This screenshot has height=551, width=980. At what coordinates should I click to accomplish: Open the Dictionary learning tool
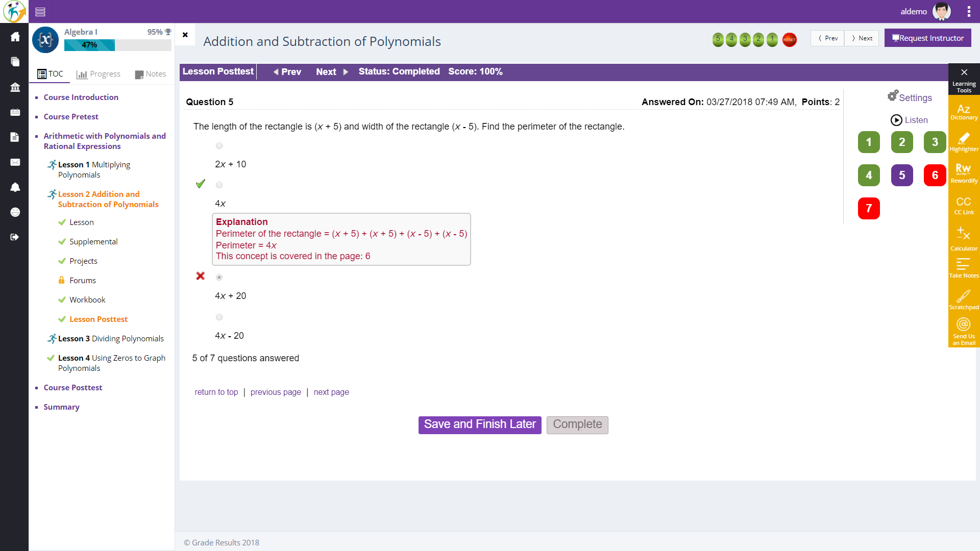[964, 112]
